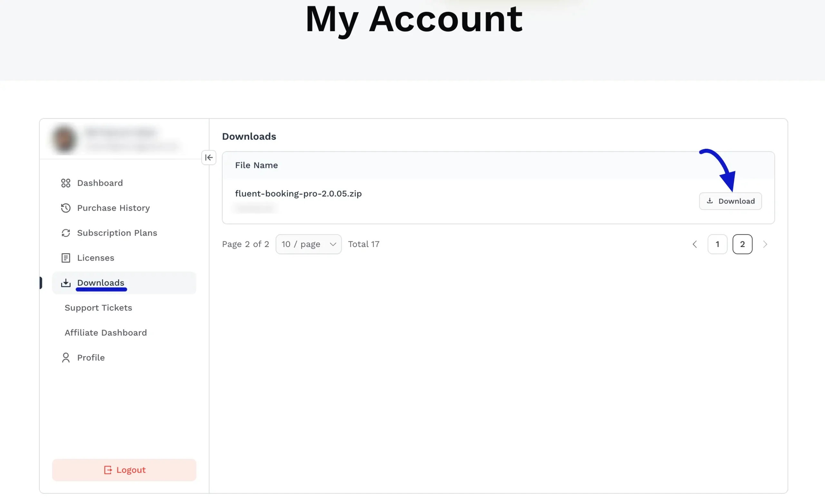Click the next page right chevron
Screen dimensions: 825x504
point(765,244)
